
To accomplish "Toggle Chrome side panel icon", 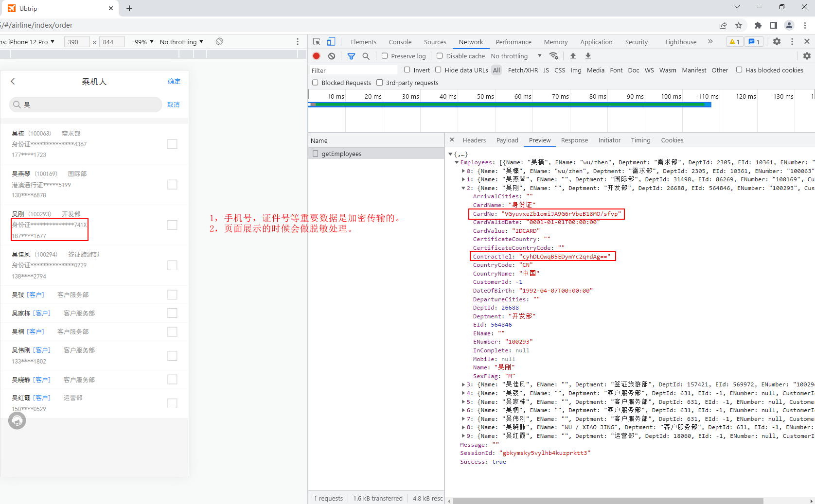I will click(774, 25).
